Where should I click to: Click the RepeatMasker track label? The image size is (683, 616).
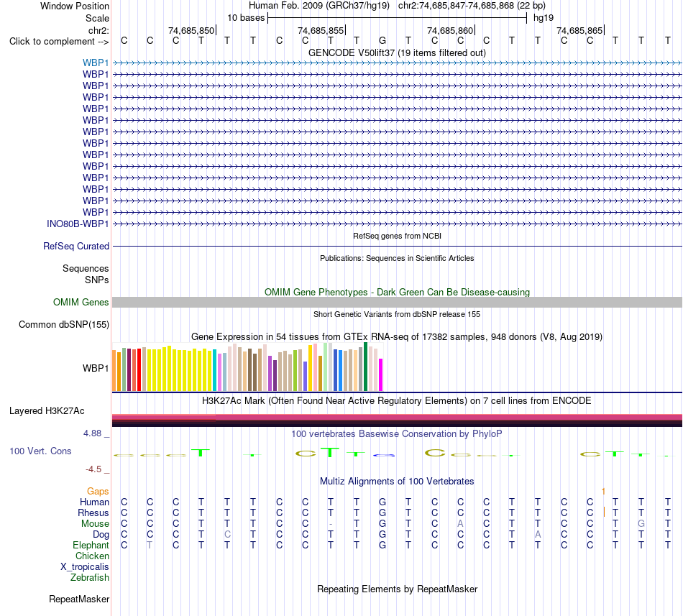click(x=79, y=599)
